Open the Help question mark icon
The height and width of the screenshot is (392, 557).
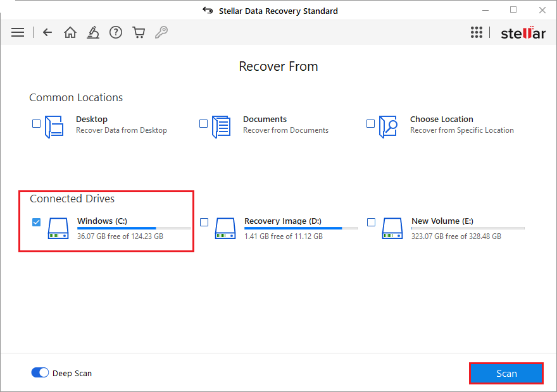[x=116, y=33]
